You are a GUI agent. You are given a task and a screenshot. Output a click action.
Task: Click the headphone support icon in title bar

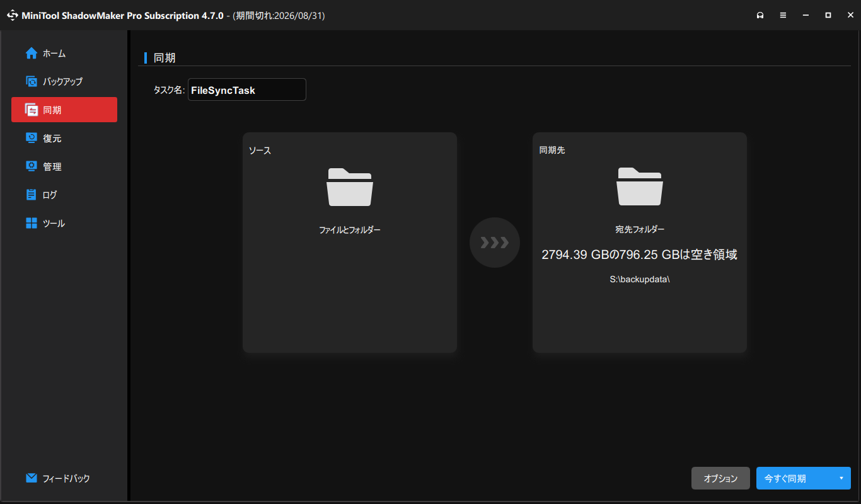pos(760,15)
